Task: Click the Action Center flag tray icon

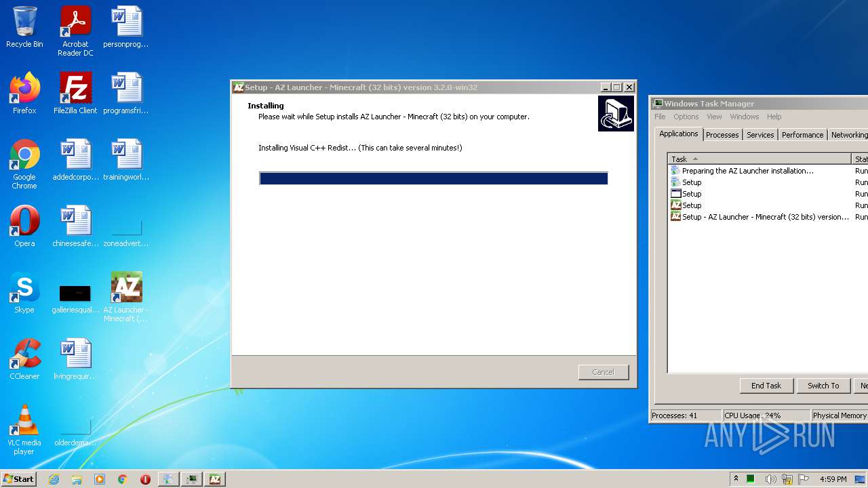Action: coord(804,479)
